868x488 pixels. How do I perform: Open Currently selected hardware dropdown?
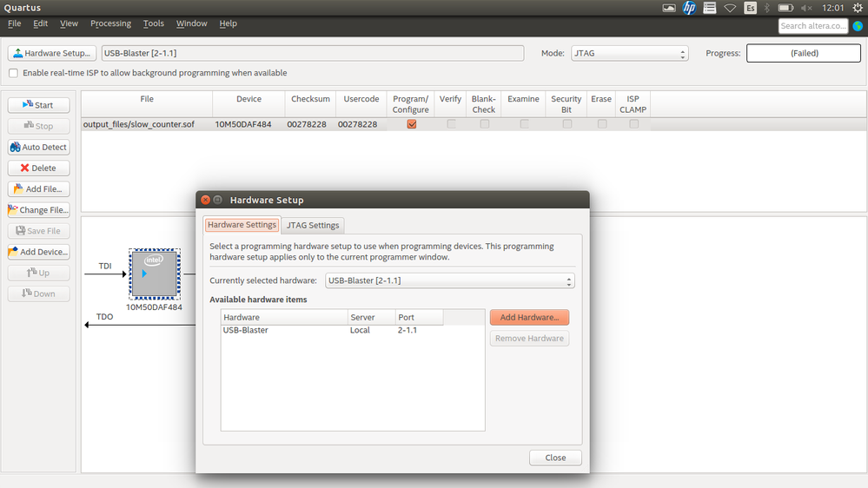449,280
